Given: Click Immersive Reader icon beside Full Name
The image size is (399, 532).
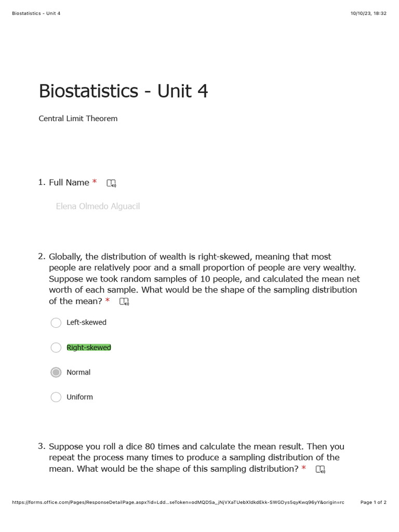Looking at the screenshot, I should 111,183.
